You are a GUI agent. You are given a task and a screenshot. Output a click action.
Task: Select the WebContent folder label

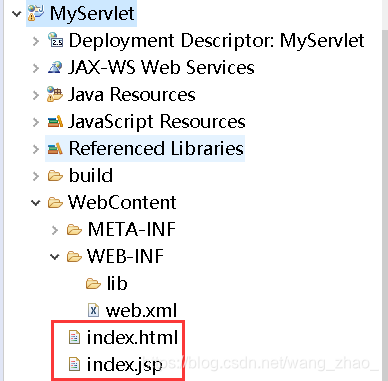[122, 203]
